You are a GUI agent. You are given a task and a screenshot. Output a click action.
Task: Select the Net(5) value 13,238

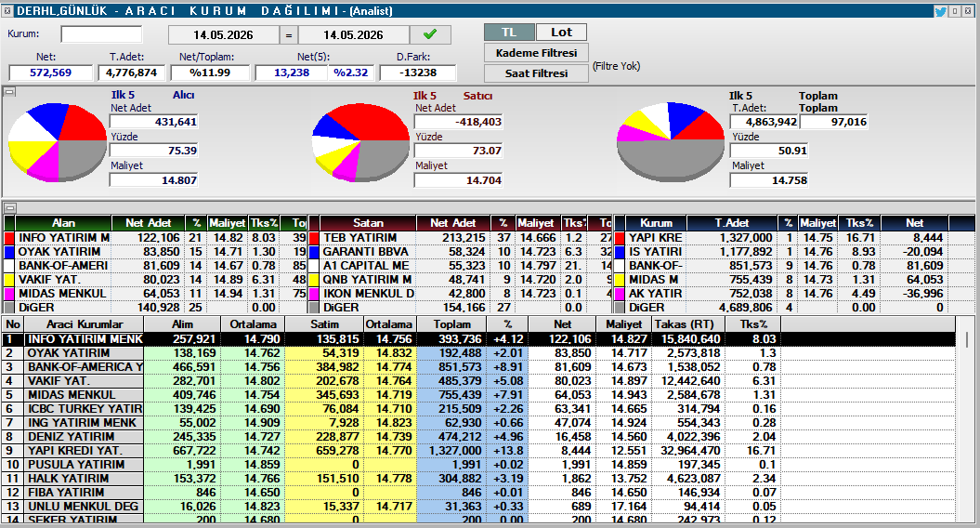click(292, 73)
